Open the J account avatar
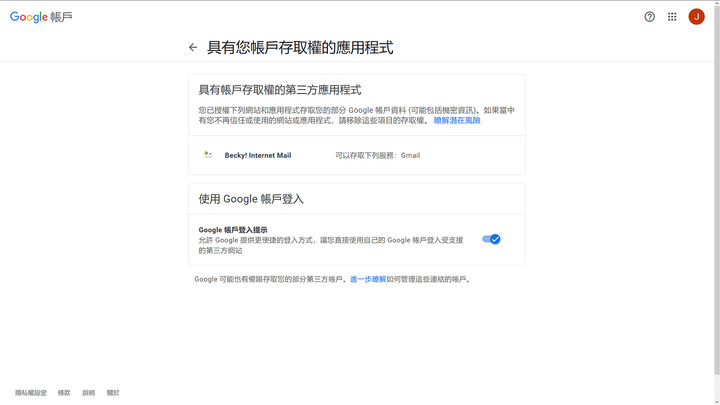The width and height of the screenshot is (720, 405). coord(696,17)
